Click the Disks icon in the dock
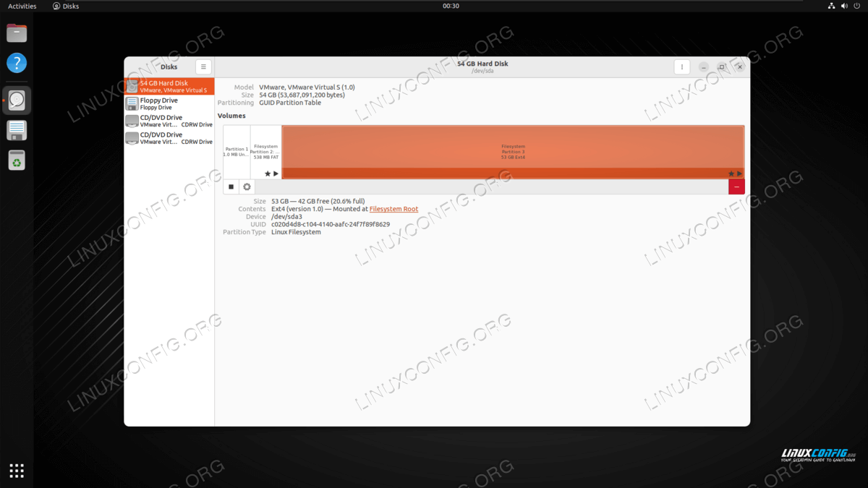The width and height of the screenshot is (868, 488). tap(17, 100)
